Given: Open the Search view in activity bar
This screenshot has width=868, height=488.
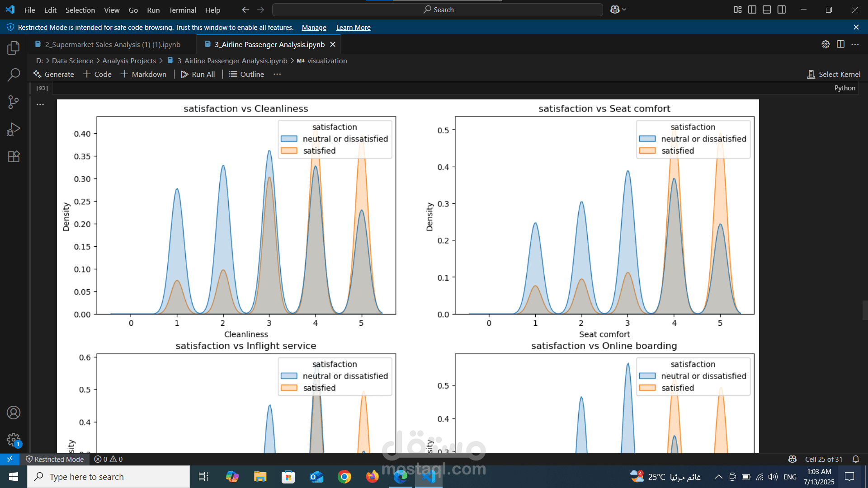Looking at the screenshot, I should (x=14, y=75).
